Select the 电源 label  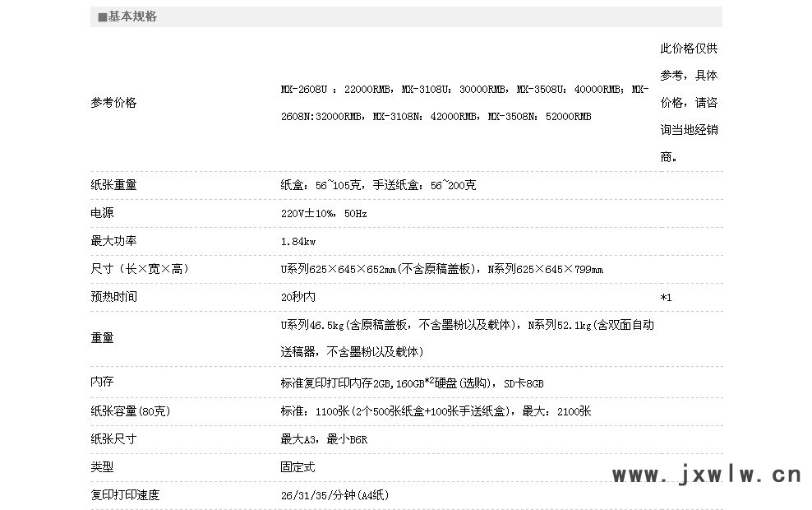pos(102,213)
